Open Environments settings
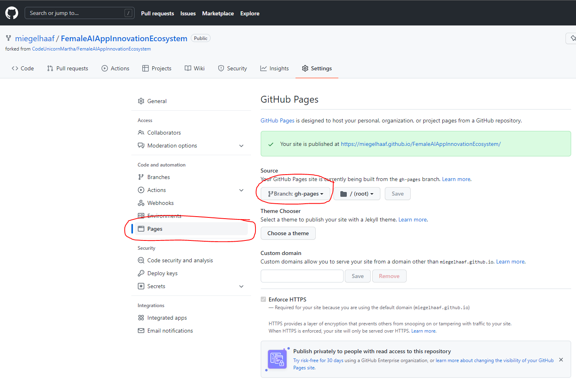This screenshot has height=392, width=576. 165,215
